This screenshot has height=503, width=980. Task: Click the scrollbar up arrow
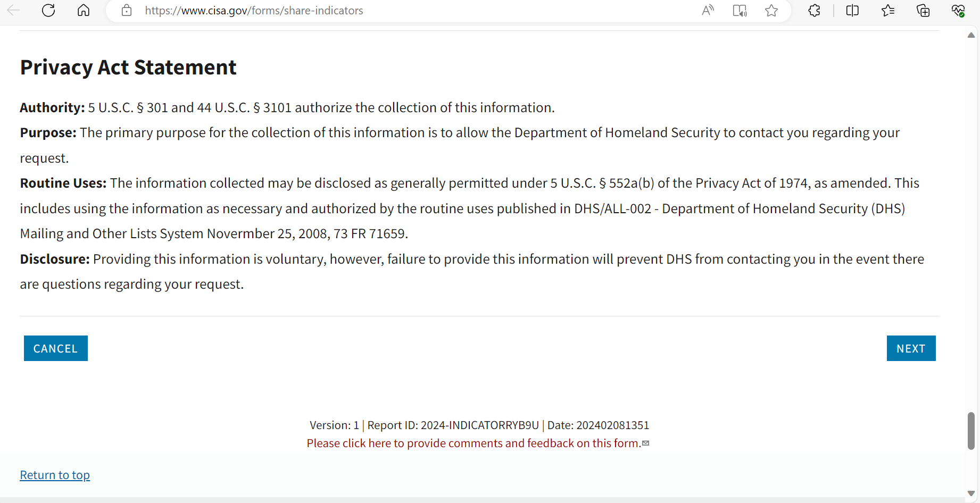point(971,35)
